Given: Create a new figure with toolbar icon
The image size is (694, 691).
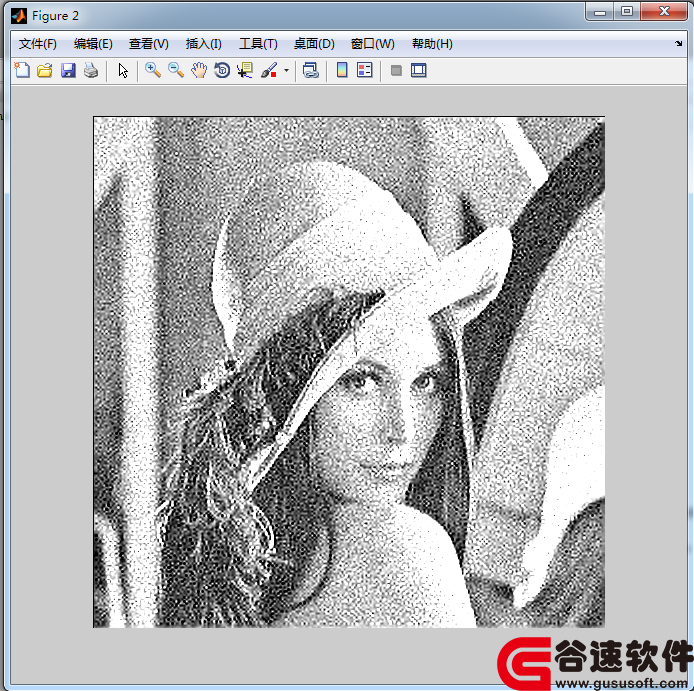Looking at the screenshot, I should click(22, 70).
